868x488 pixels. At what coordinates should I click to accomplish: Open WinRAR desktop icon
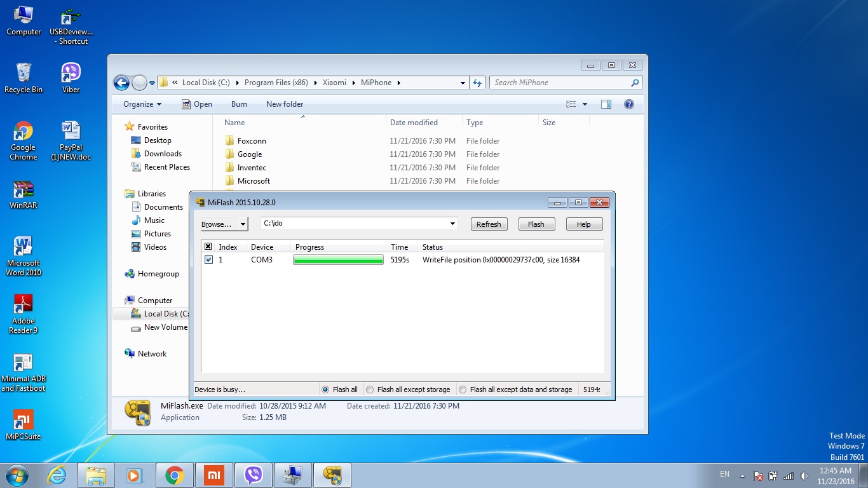(23, 195)
